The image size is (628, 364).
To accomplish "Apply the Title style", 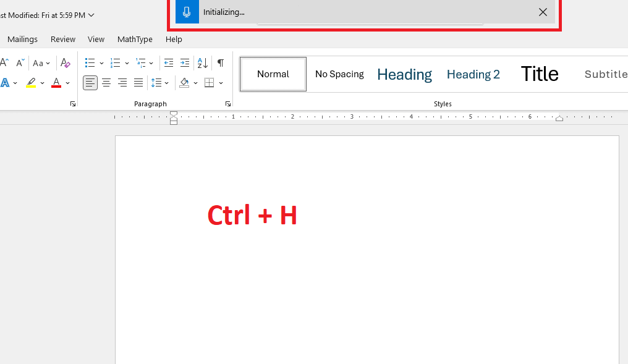I will (540, 74).
